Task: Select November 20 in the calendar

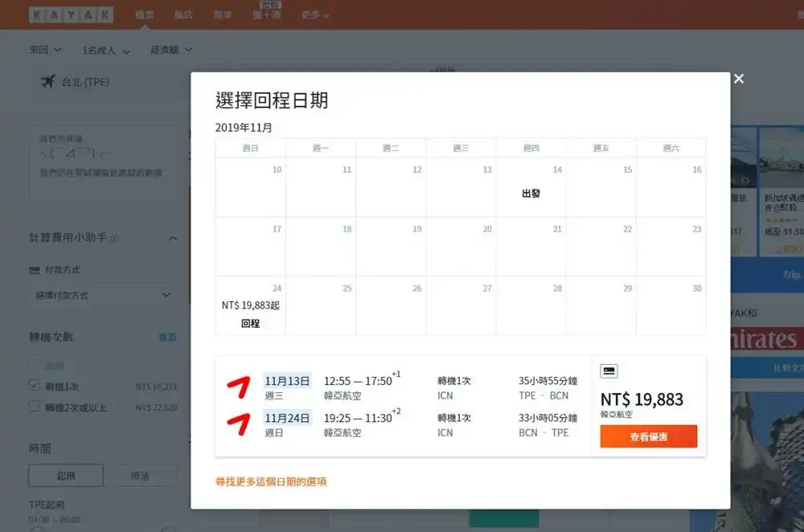Action: 461,247
